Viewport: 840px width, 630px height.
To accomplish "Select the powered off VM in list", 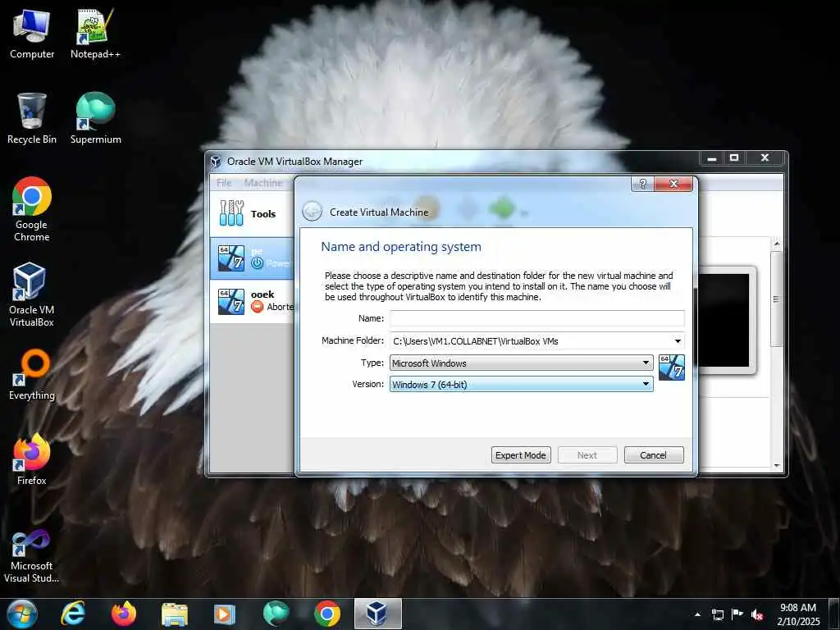I will coord(253,258).
